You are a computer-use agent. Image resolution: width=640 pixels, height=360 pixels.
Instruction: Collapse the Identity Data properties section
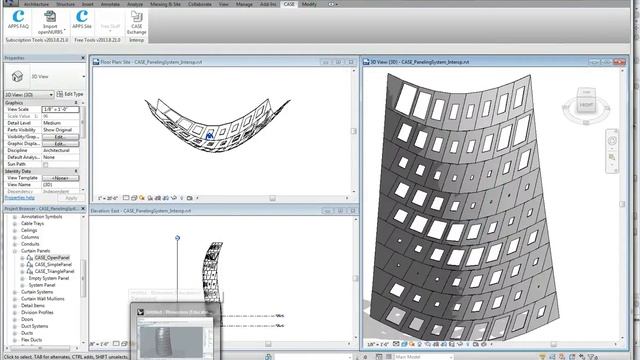tap(76, 171)
